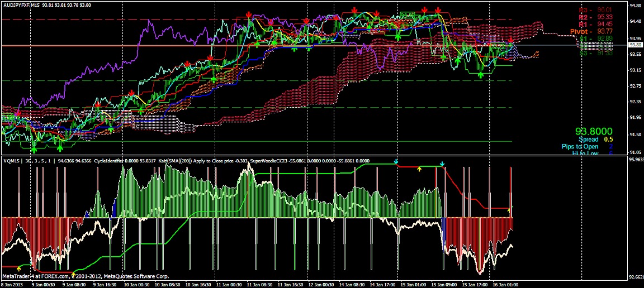Viewport: 644px width, 288px height.
Task: Click the yellow up arrow at bottom-left of indicator
Action: pyautogui.click(x=18, y=268)
